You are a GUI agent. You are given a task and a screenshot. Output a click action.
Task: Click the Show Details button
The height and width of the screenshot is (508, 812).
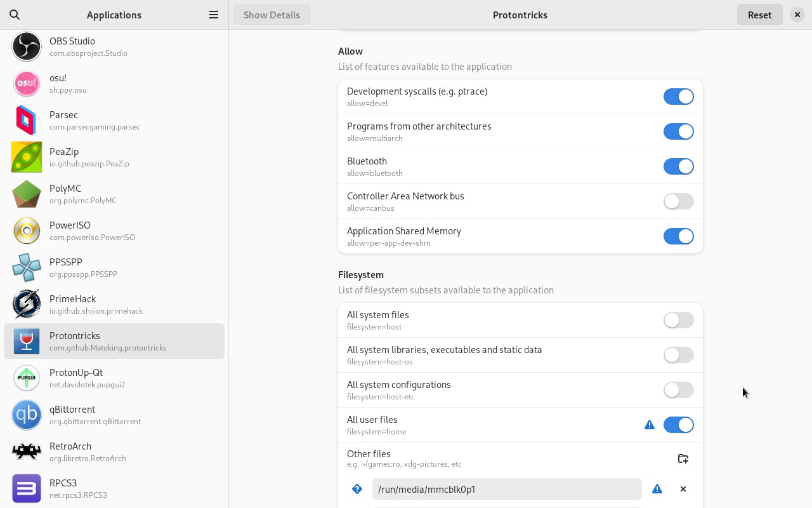click(x=272, y=15)
